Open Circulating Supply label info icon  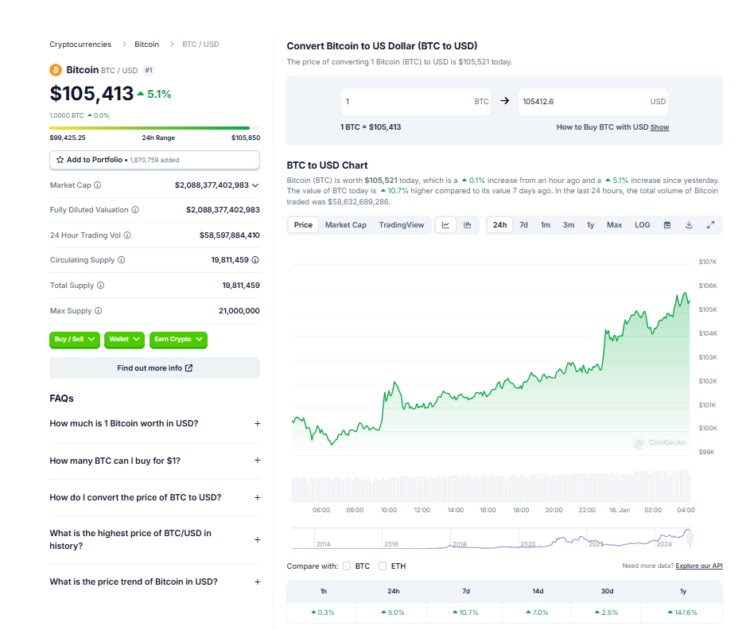121,260
